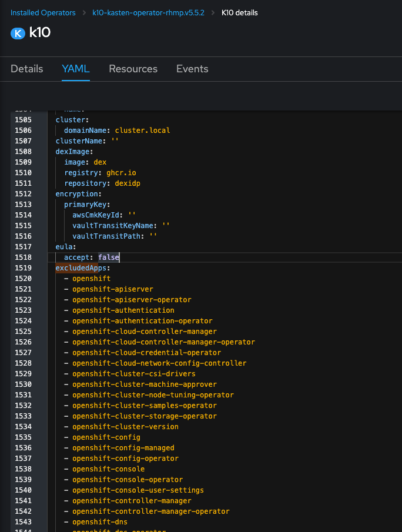
Task: Click line number 1518 in gutter
Action: 23,257
